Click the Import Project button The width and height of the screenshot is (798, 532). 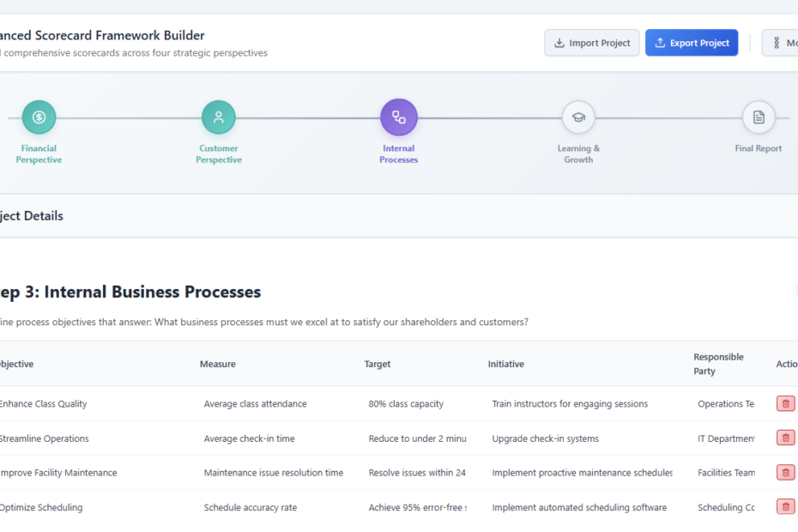coord(591,42)
